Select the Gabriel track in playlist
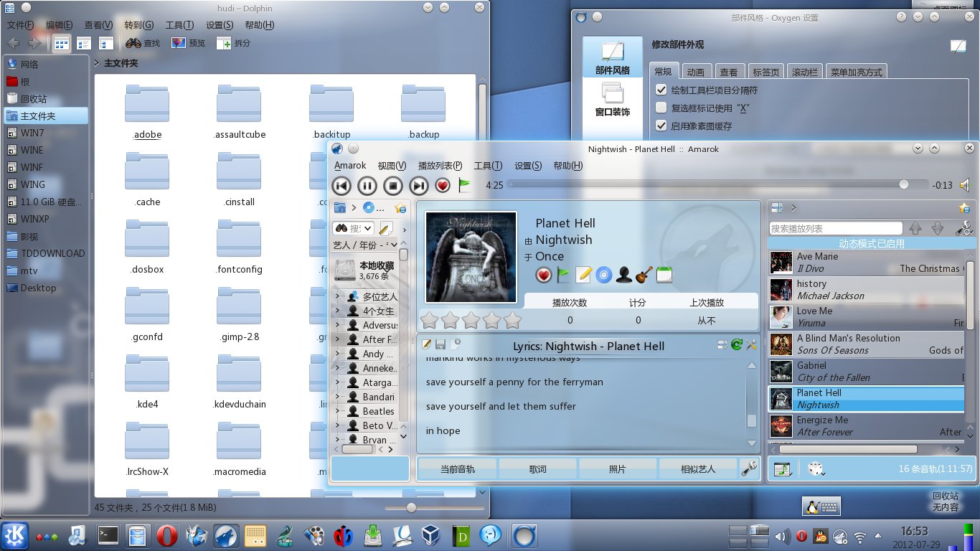This screenshot has width=980, height=551. [867, 372]
